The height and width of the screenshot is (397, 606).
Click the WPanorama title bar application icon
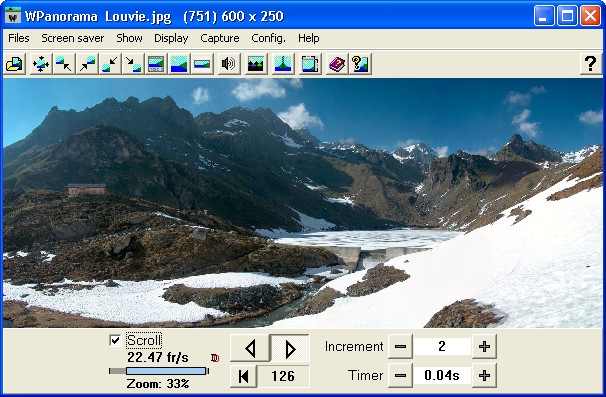pos(14,16)
